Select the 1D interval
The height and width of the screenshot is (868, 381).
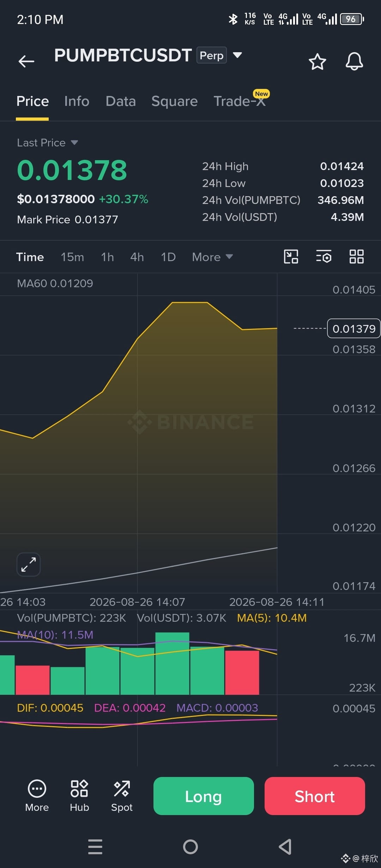[168, 257]
